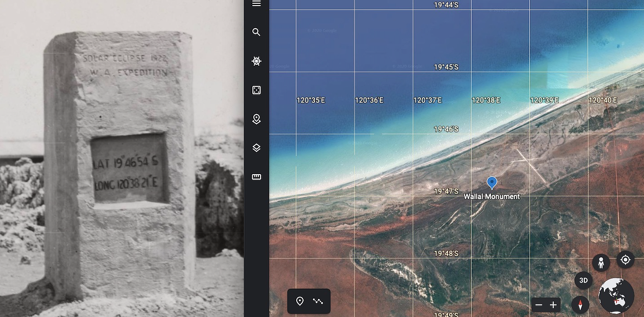Open the globe overview thumbnail
This screenshot has width=644, height=317.
click(616, 296)
